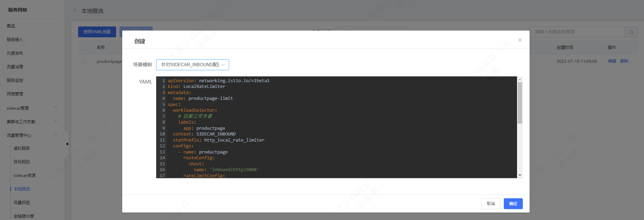644x220 pixels.
Task: Click the name search input field
Action: point(577,32)
